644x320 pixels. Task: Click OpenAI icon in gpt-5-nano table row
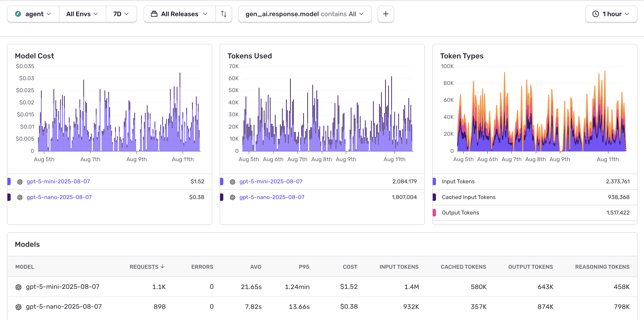tap(18, 307)
